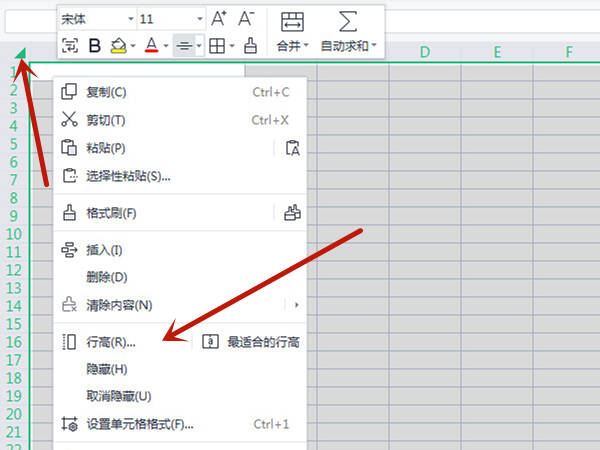Choose 粘贴(P) from context menu
The image size is (600, 450).
(164, 148)
